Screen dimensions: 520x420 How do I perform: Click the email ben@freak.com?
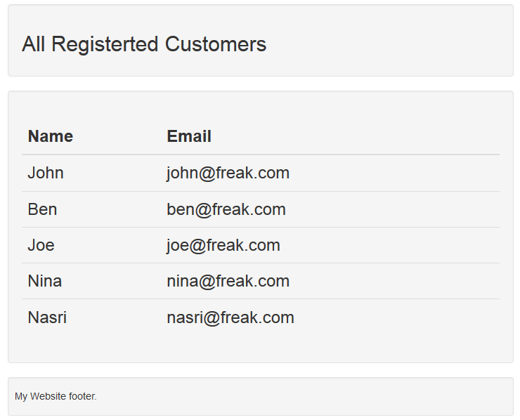[x=226, y=209]
